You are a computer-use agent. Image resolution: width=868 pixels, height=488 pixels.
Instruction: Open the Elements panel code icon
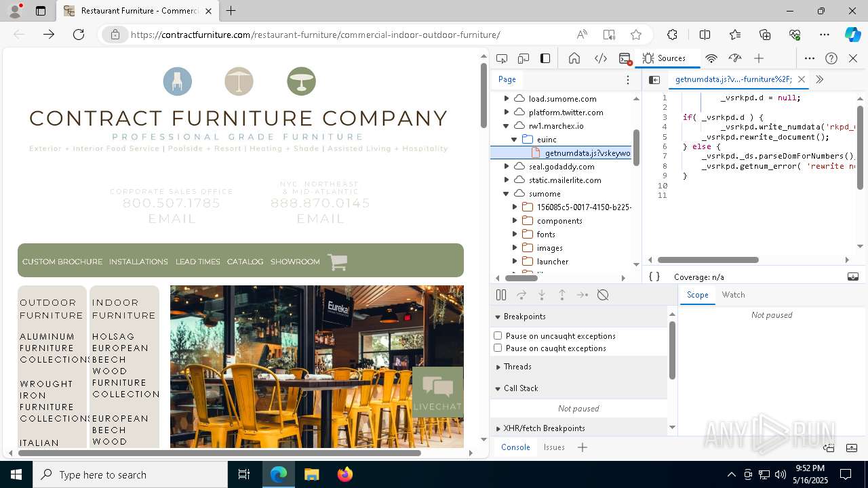point(600,58)
